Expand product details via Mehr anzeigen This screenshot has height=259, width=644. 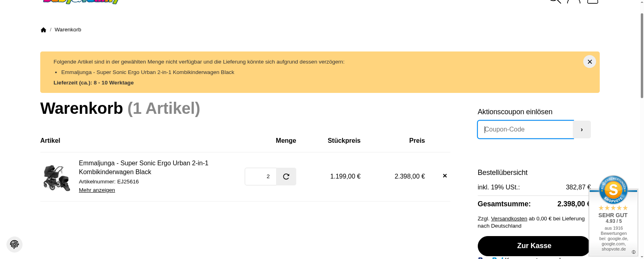(x=97, y=190)
